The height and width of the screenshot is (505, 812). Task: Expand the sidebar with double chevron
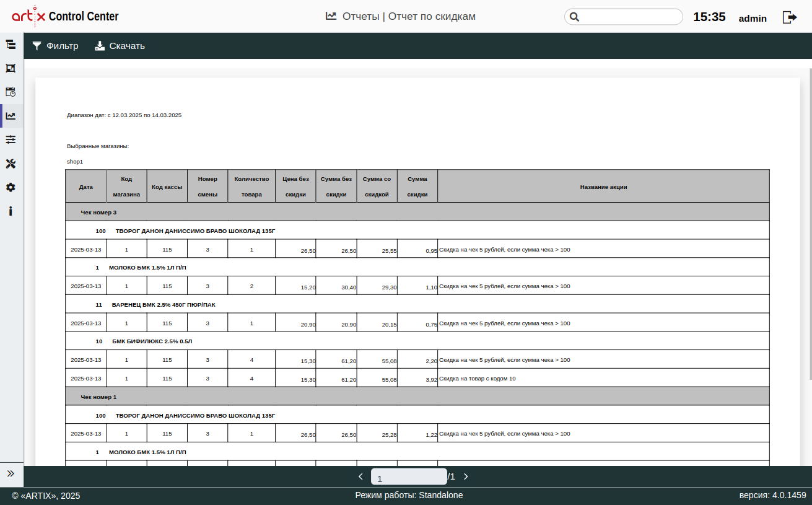(11, 473)
